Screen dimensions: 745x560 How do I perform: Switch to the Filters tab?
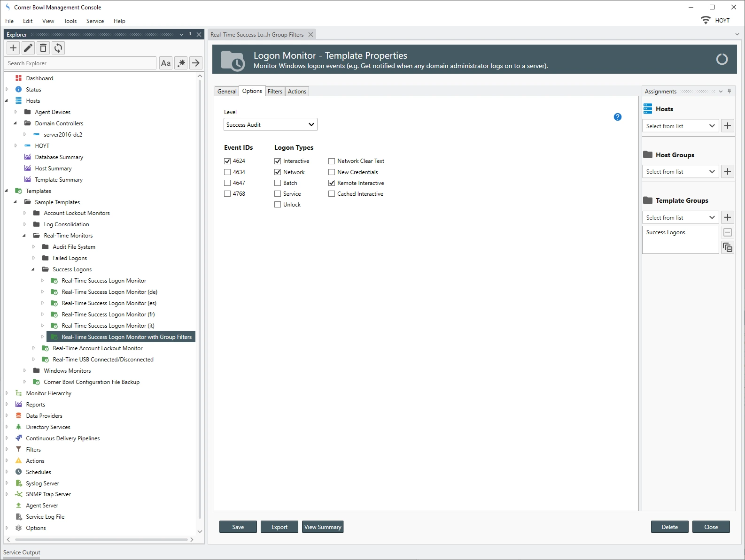pos(275,92)
